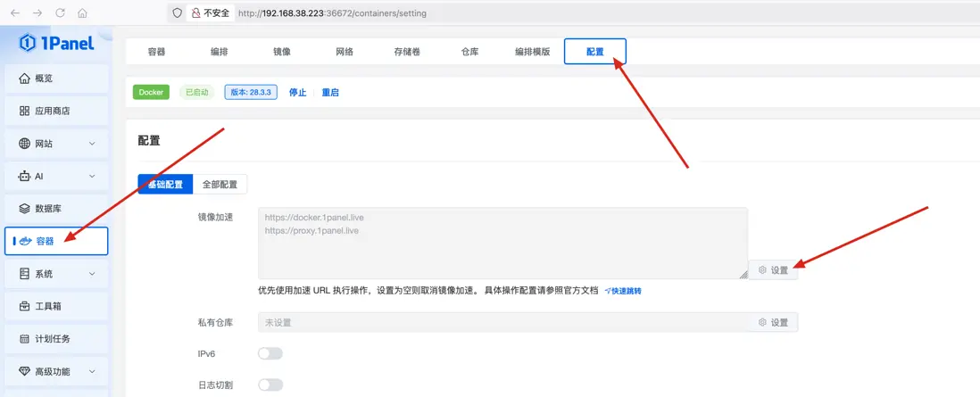Screen dimensions: 980x397
Task: Open 工具箱 in the sidebar
Action: [x=57, y=306]
